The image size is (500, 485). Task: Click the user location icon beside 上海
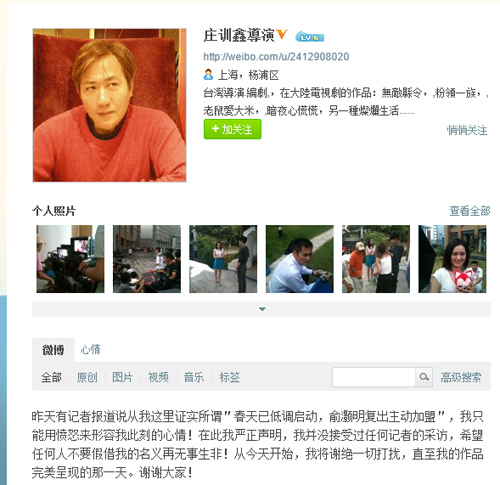pyautogui.click(x=208, y=74)
